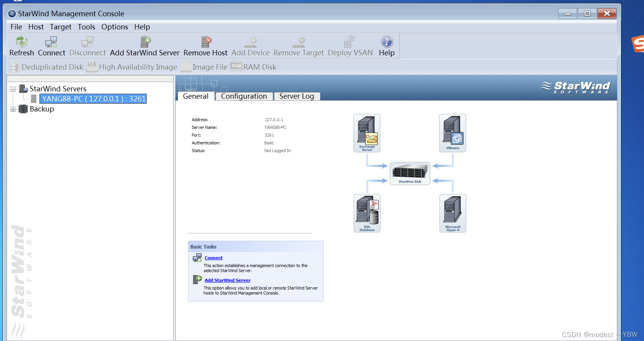Open the Target menu

point(61,27)
